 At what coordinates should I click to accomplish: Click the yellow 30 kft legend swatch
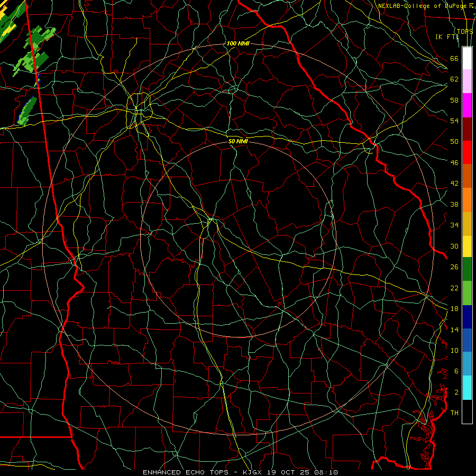[x=467, y=246]
